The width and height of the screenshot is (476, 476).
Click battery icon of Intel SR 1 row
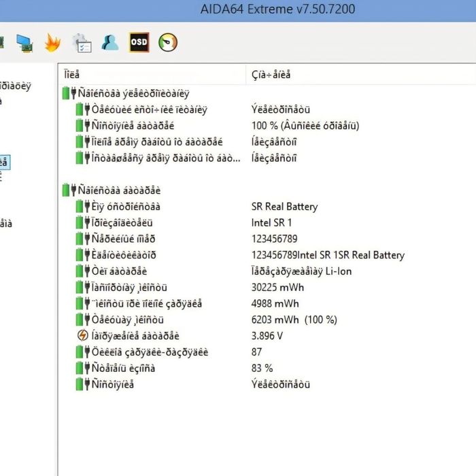83,222
